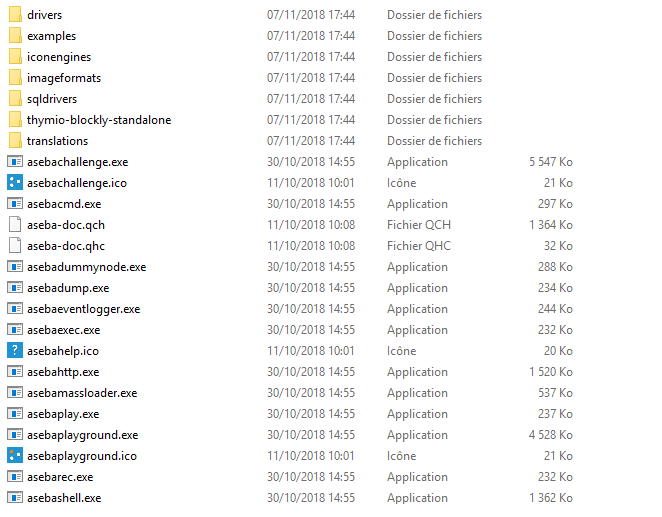
Task: Select the file name asebacmd.exe
Action: (64, 204)
